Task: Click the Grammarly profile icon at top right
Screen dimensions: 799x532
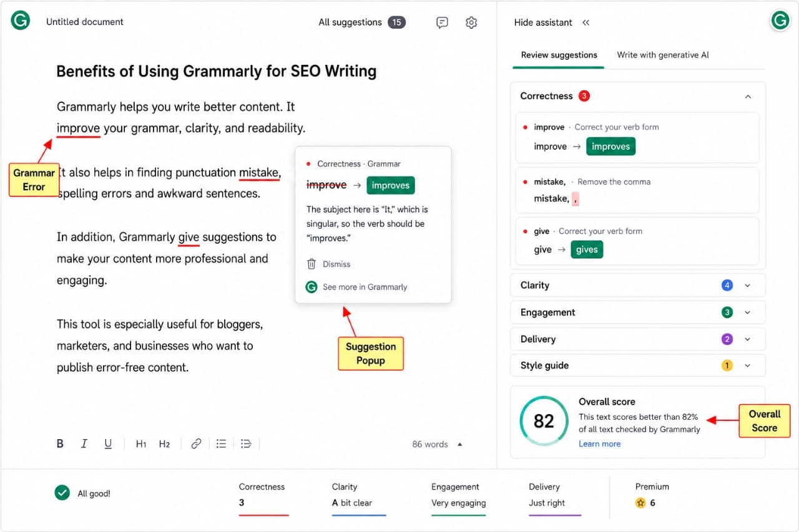Action: (x=780, y=21)
